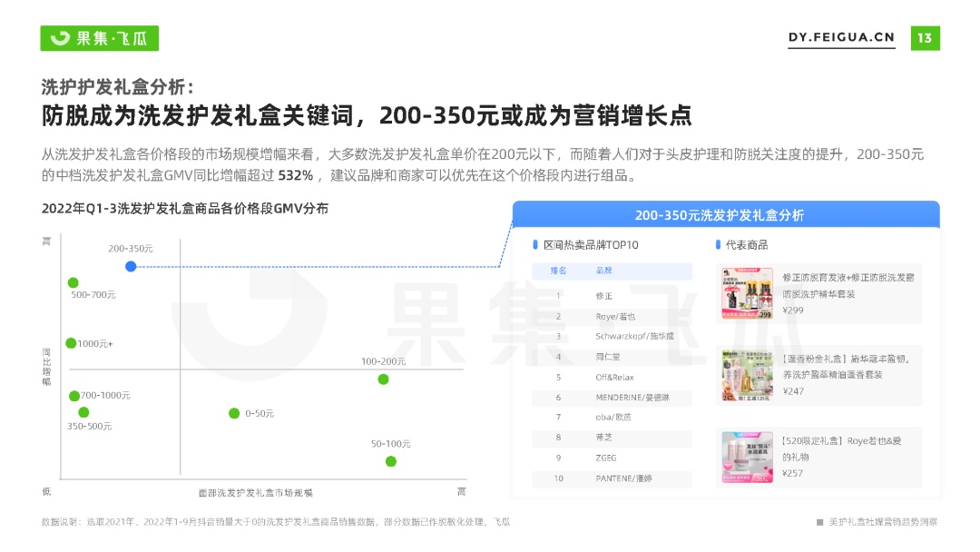Click the ¥257 price label

coord(793,473)
